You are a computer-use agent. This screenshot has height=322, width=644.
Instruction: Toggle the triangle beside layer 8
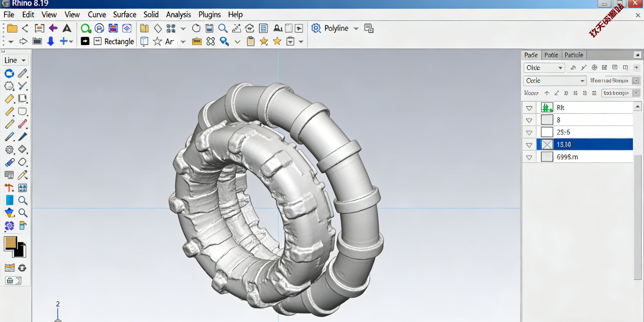pos(529,120)
